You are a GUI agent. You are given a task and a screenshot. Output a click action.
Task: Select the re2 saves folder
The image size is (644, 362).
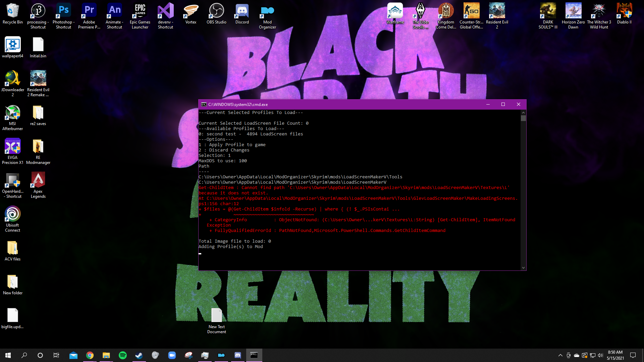tap(38, 115)
